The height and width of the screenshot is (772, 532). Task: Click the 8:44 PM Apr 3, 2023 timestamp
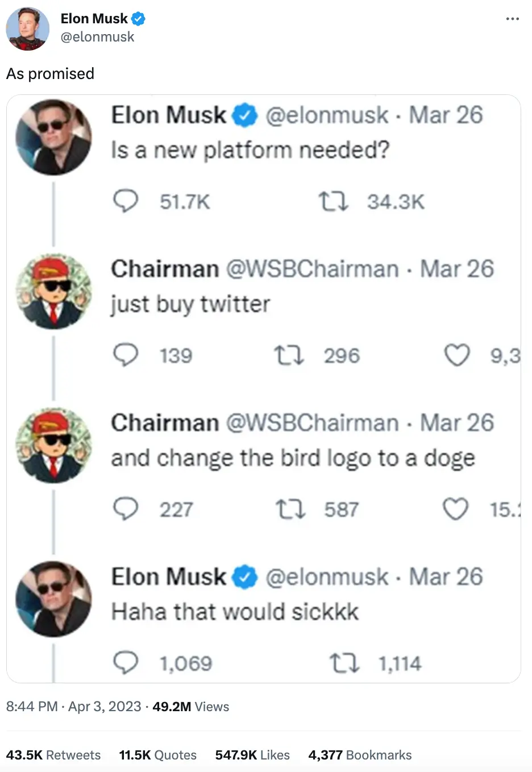click(74, 707)
